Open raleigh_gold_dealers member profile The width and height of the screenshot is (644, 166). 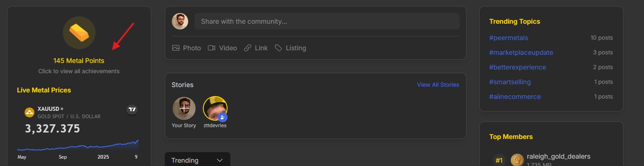tap(558, 156)
